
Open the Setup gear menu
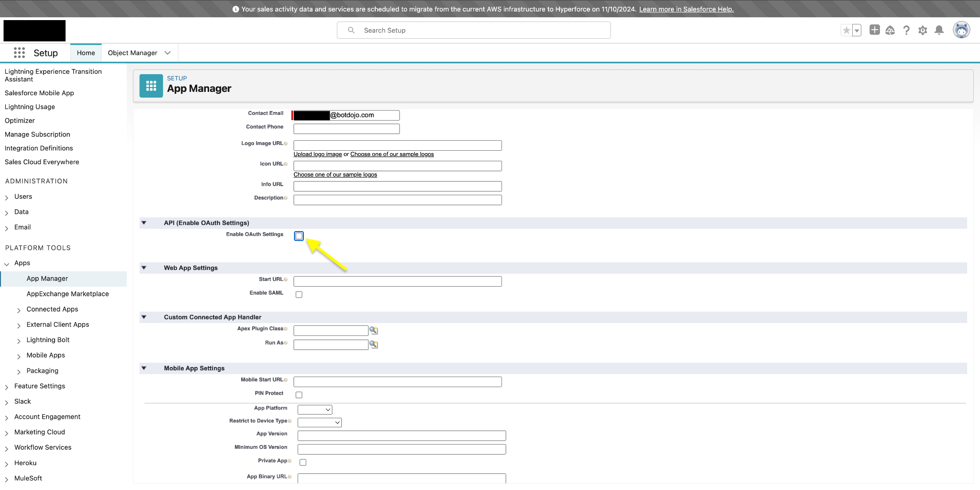point(923,31)
